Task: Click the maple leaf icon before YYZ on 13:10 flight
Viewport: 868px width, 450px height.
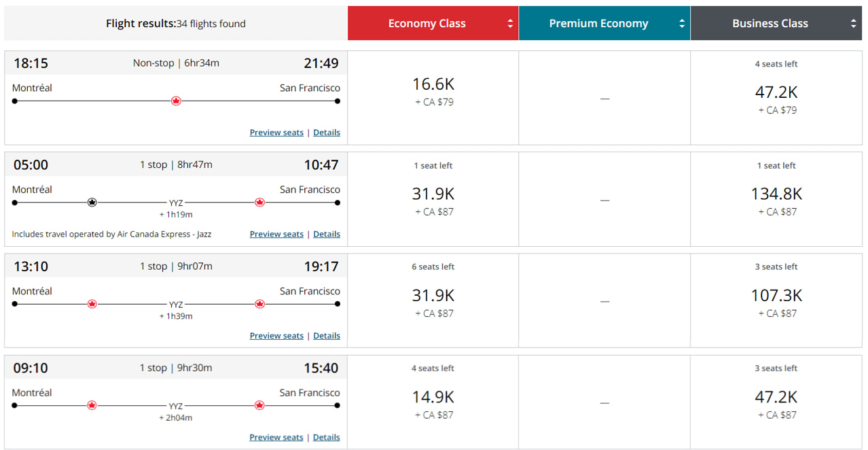Action: point(92,304)
